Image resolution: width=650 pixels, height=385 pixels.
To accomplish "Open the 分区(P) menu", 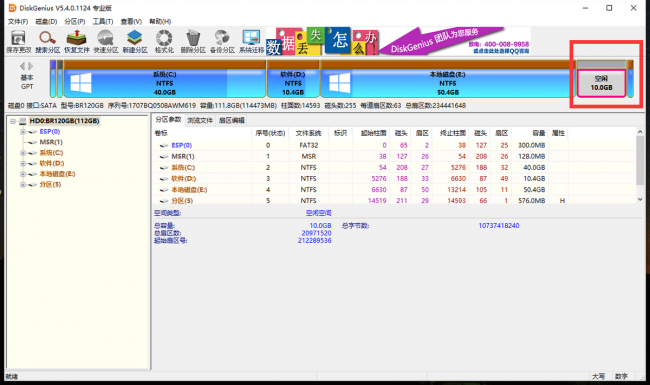I will 75,21.
